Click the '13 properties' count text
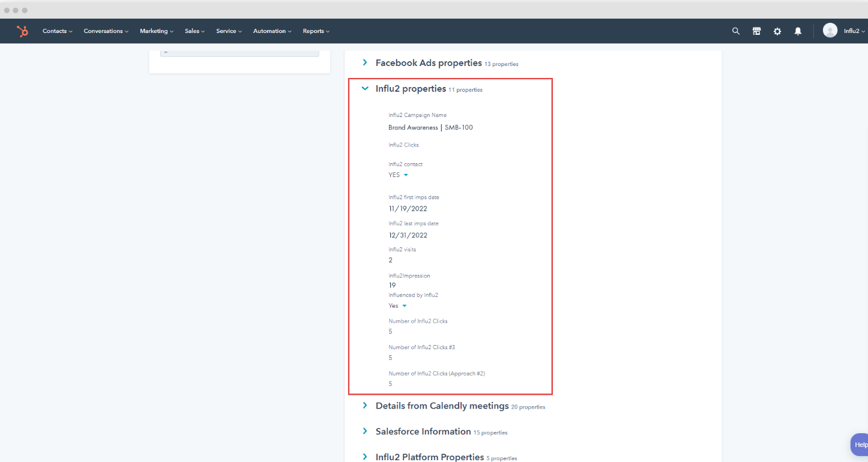 pyautogui.click(x=501, y=64)
